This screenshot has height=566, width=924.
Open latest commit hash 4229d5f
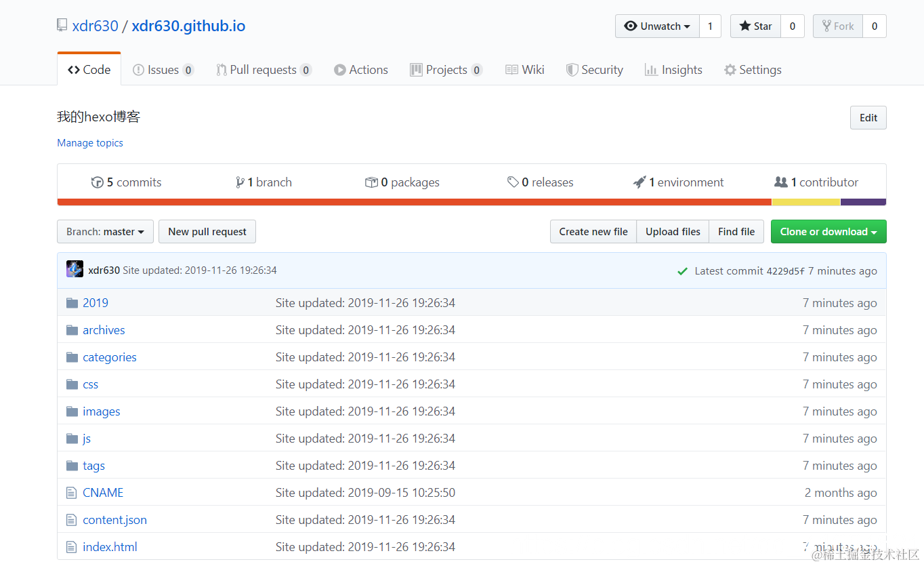pos(786,271)
